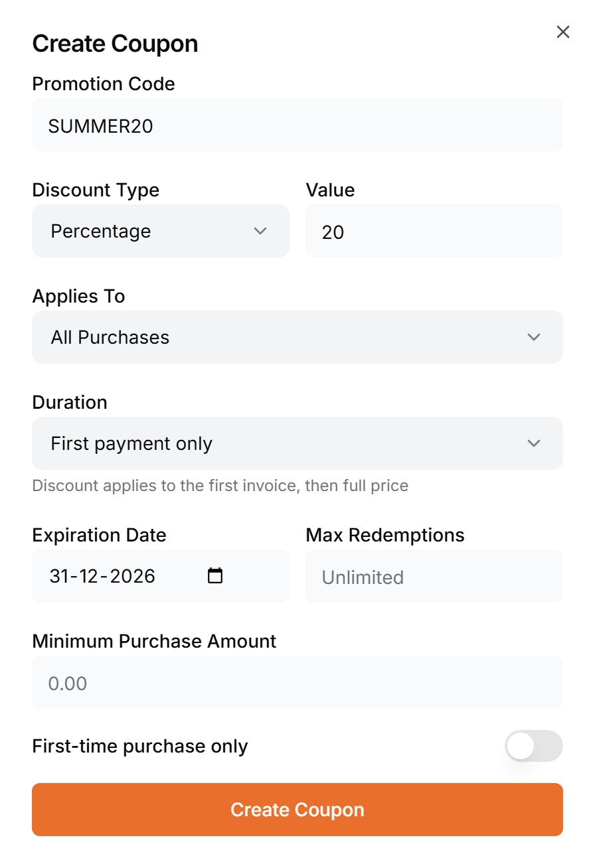Click the helper text about first invoice
Screen dimensions: 595x868
click(x=220, y=486)
